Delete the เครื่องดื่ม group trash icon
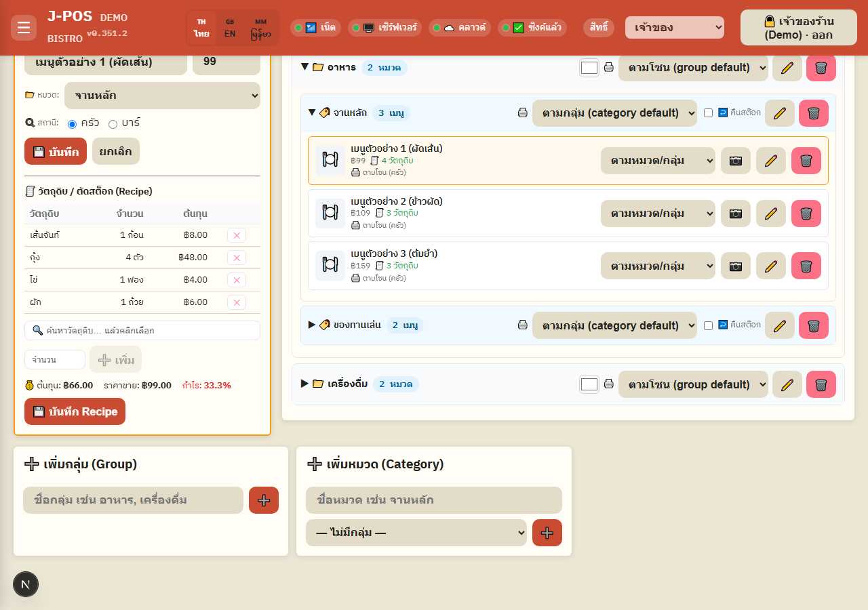The height and width of the screenshot is (610, 868). coord(821,384)
